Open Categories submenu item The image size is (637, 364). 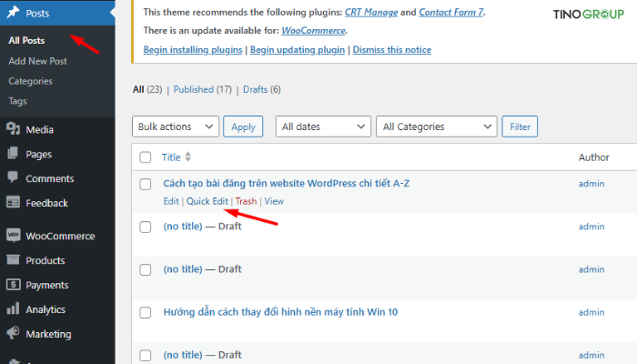pos(30,81)
